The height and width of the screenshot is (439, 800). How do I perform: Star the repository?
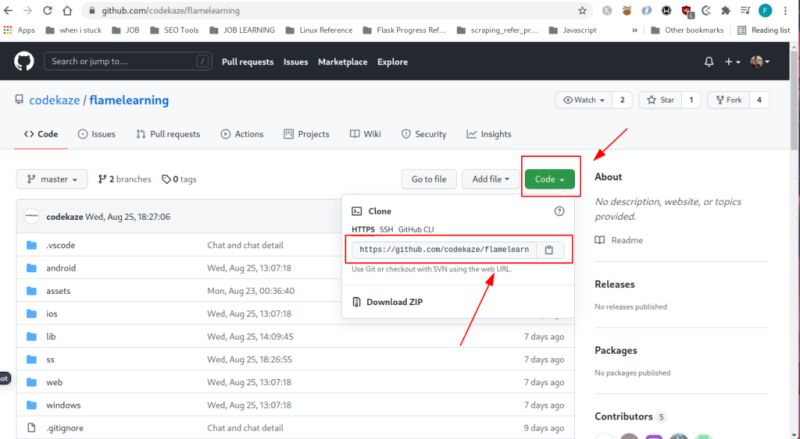pyautogui.click(x=661, y=100)
